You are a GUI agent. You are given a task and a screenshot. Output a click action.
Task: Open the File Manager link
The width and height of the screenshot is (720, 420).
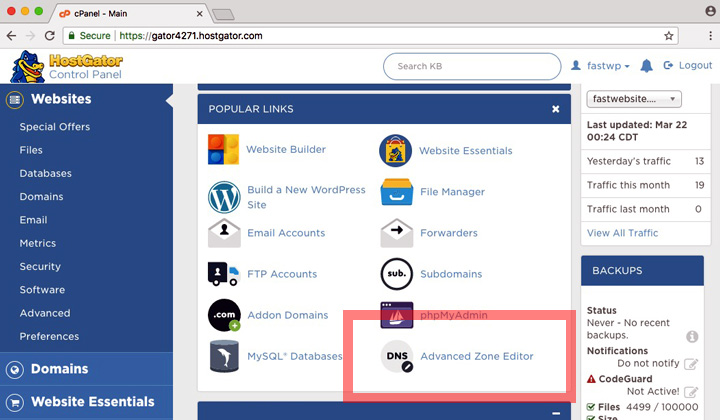tap(452, 192)
